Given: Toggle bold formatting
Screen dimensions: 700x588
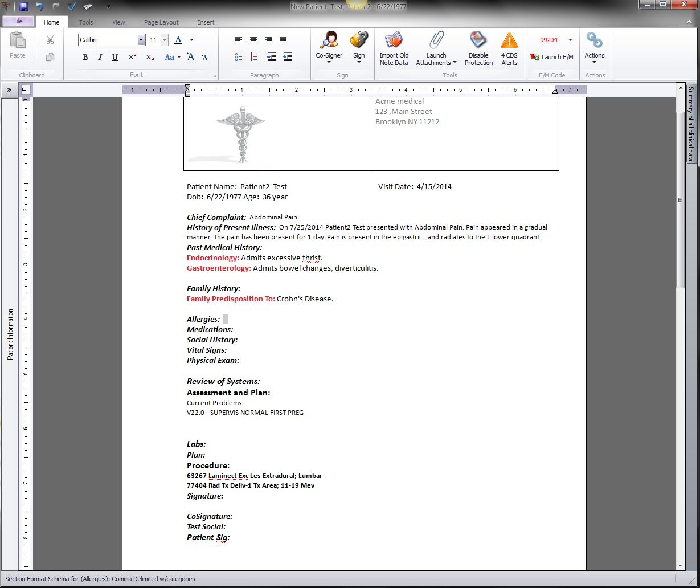Looking at the screenshot, I should (85, 57).
